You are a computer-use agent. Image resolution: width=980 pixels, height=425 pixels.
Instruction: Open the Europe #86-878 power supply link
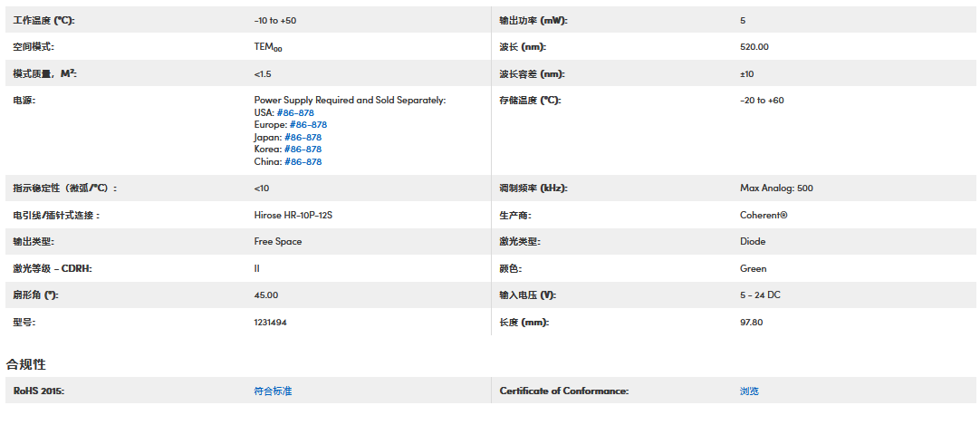point(308,125)
